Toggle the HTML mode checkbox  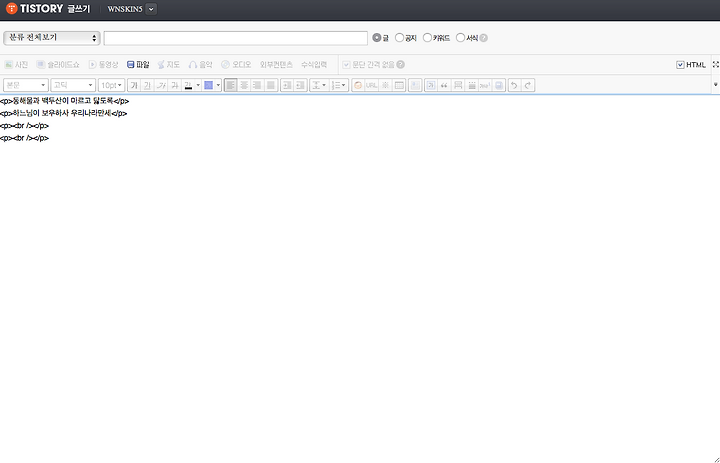tap(681, 65)
